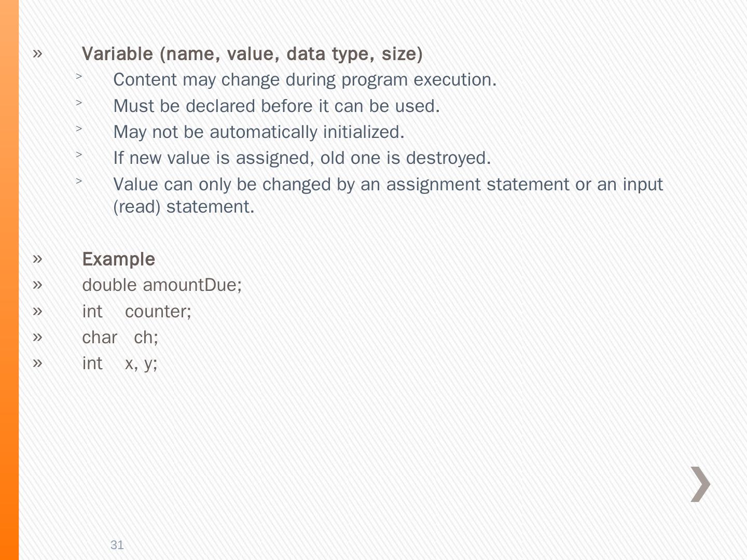Click the large next-slide chevron arrow

pos(700,484)
